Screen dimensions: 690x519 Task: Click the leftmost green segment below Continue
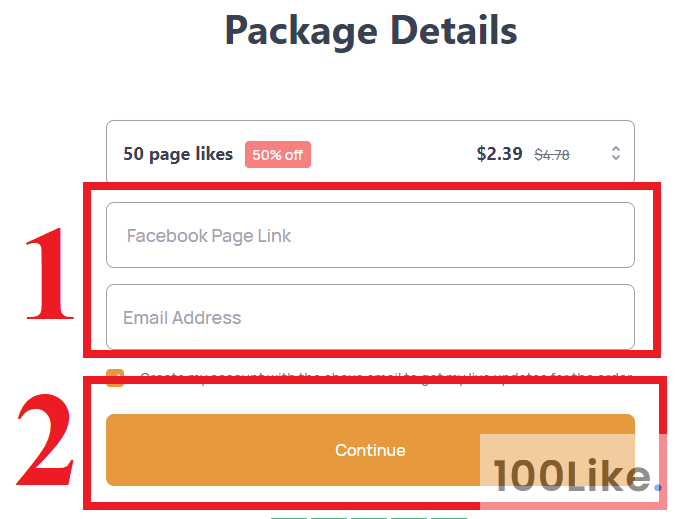[288, 517]
